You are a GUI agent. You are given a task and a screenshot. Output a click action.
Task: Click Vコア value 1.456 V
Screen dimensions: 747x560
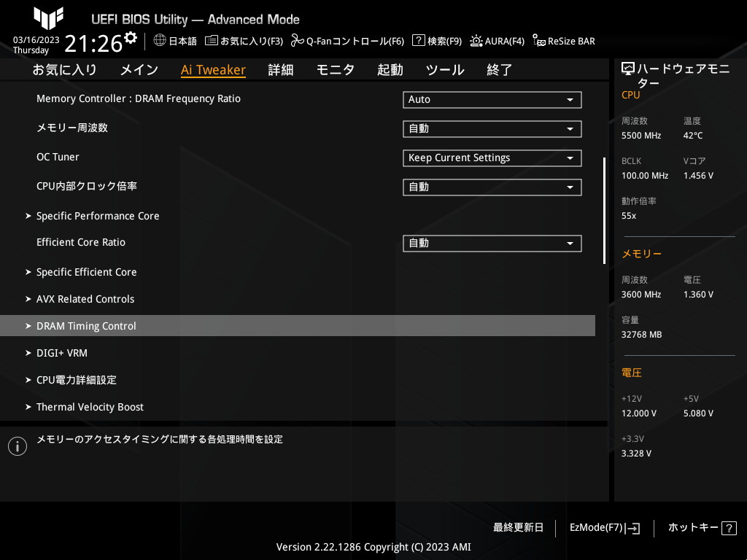pyautogui.click(x=698, y=176)
